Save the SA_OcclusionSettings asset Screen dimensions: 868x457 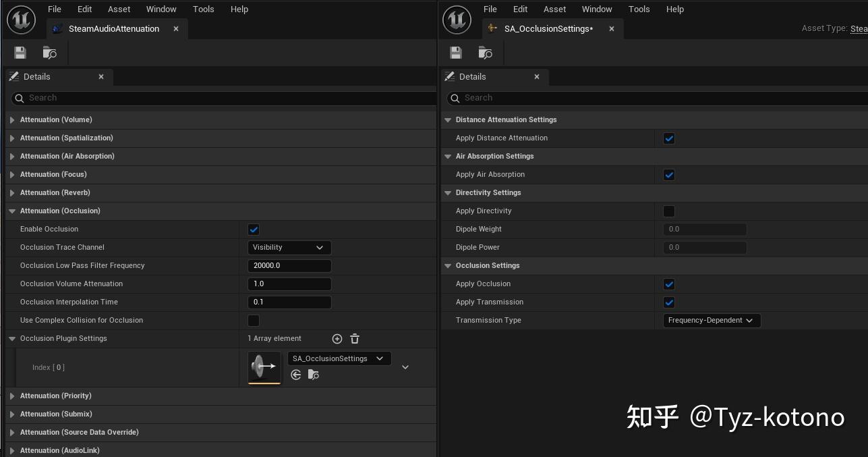(x=455, y=52)
